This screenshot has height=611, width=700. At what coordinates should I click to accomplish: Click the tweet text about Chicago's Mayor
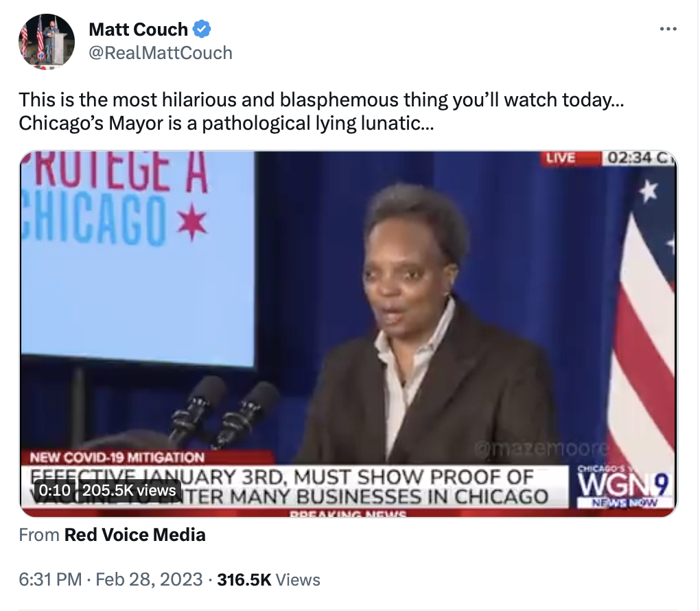pos(321,111)
